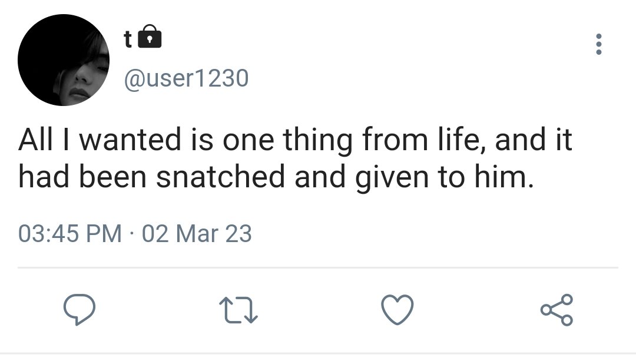Open the black-and-white profile avatar
Image resolution: width=636 pixels, height=364 pixels.
point(64,60)
